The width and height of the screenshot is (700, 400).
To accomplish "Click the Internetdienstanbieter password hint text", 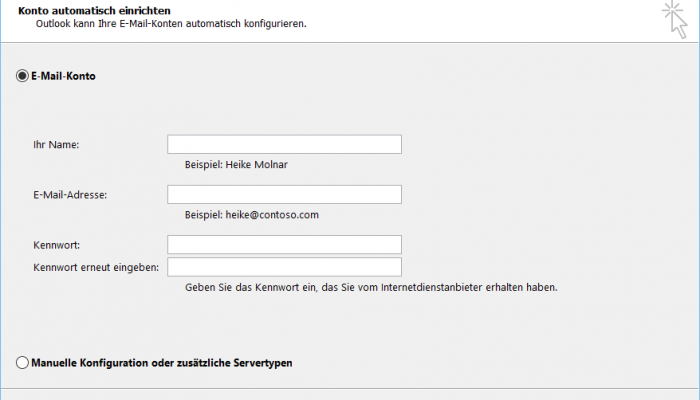I will coord(371,288).
